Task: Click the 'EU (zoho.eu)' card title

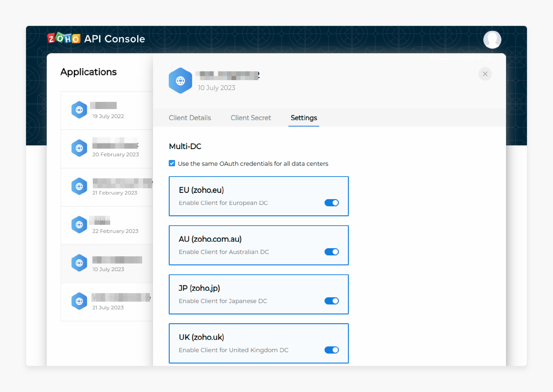Action: 201,190
